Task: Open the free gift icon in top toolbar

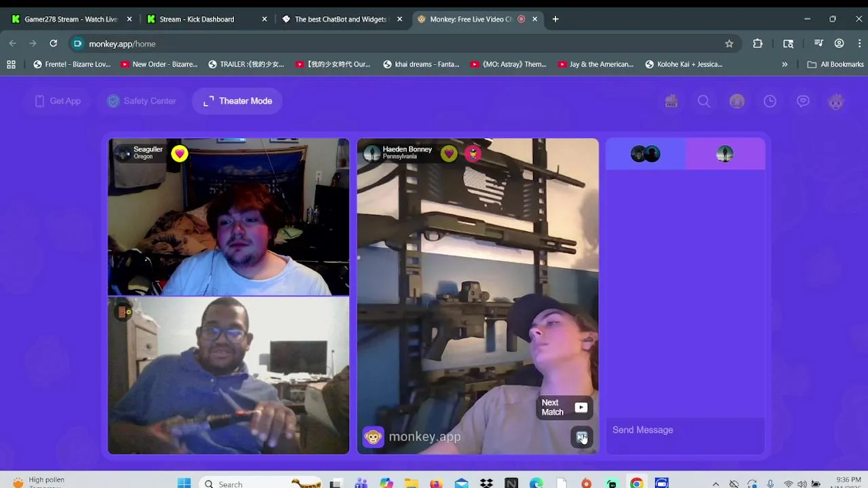Action: [x=671, y=101]
